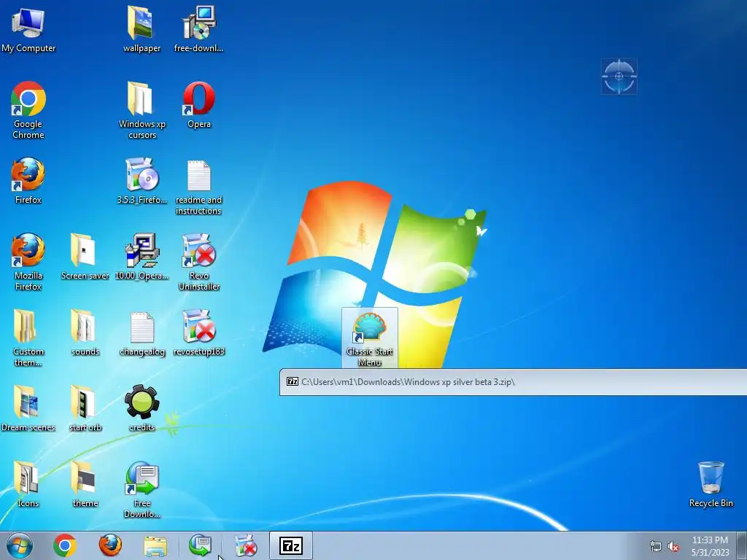Screen dimensions: 747x560
Task: Select the readme and instructions text file
Action: pyautogui.click(x=198, y=187)
